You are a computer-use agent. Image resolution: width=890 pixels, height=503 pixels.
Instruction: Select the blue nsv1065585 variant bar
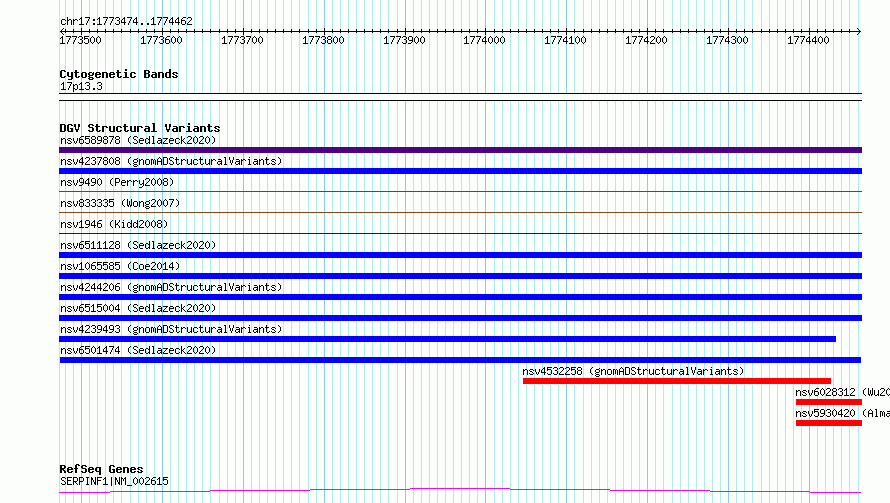(460, 276)
